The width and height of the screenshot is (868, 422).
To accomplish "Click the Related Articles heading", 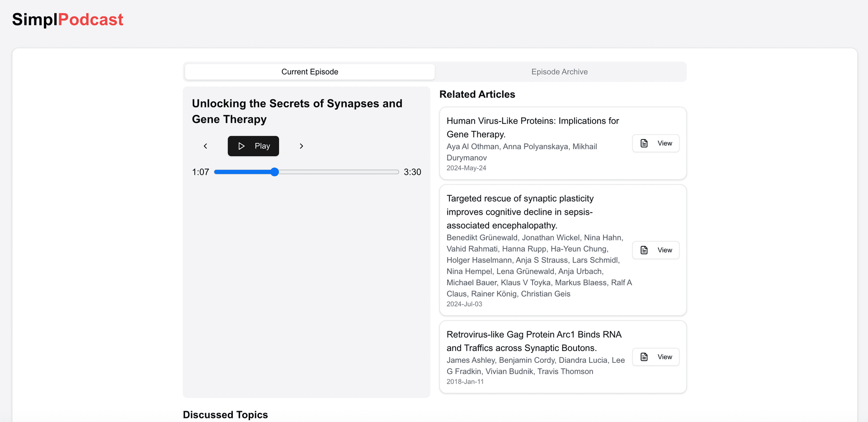I will 477,94.
